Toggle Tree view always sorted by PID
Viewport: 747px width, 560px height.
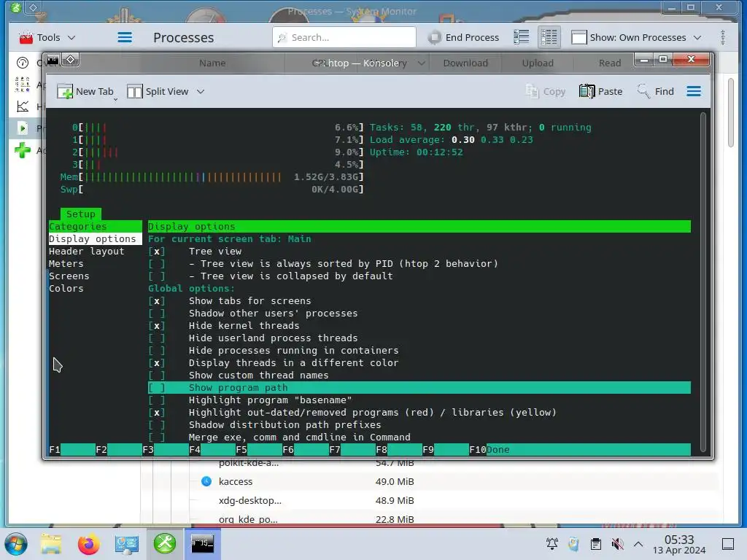tap(156, 264)
